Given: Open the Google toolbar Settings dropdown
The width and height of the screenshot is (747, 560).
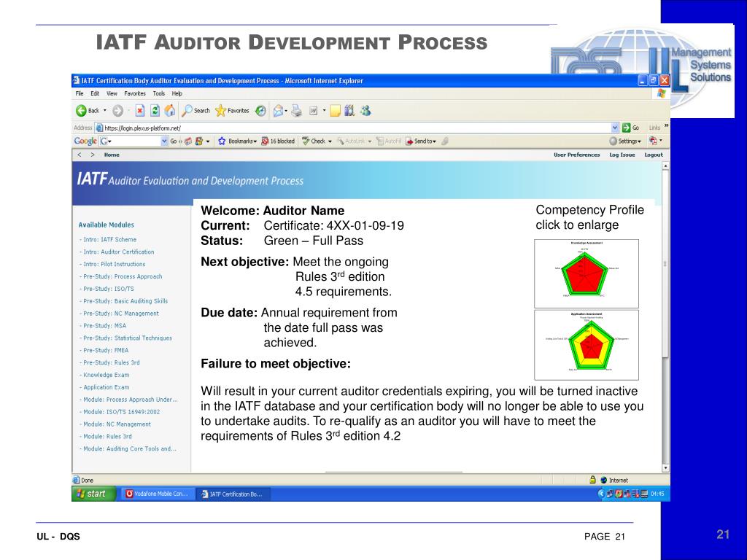Looking at the screenshot, I should (626, 141).
